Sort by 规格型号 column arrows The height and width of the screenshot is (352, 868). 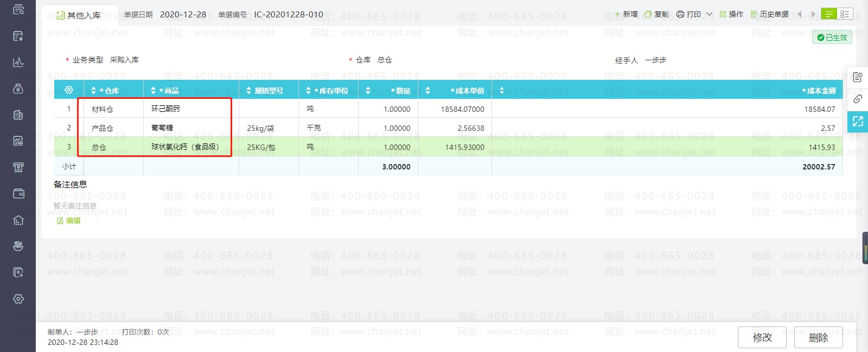pos(249,91)
